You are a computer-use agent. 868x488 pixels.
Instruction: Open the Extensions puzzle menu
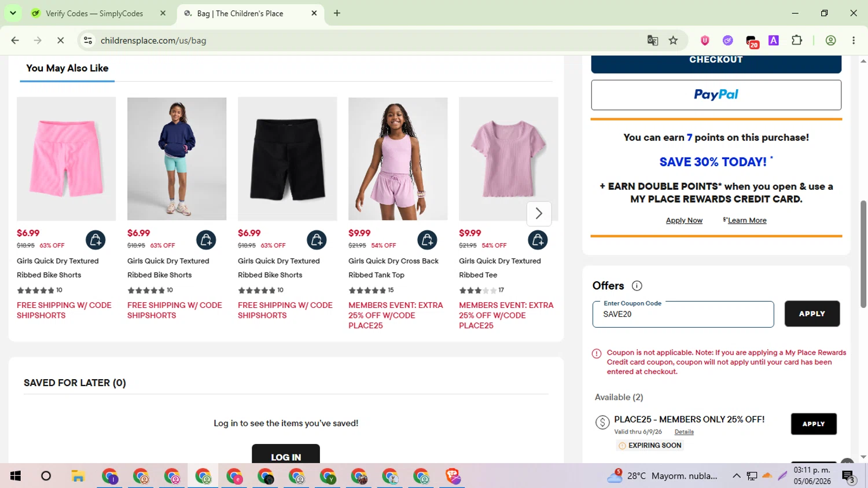[797, 41]
